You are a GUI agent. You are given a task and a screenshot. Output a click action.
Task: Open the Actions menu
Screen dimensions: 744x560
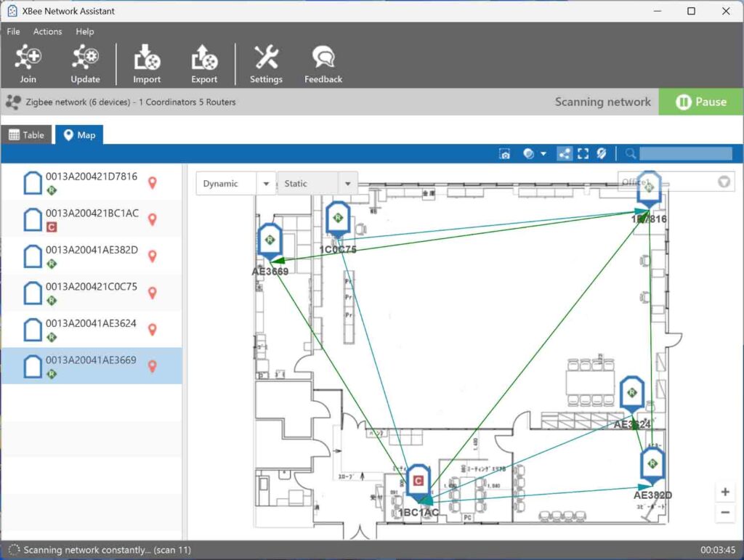tap(47, 31)
